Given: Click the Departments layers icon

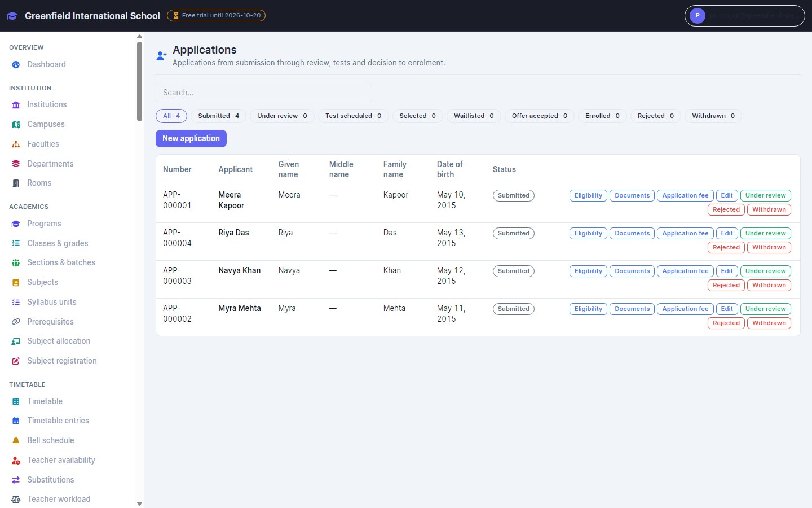Looking at the screenshot, I should [16, 164].
